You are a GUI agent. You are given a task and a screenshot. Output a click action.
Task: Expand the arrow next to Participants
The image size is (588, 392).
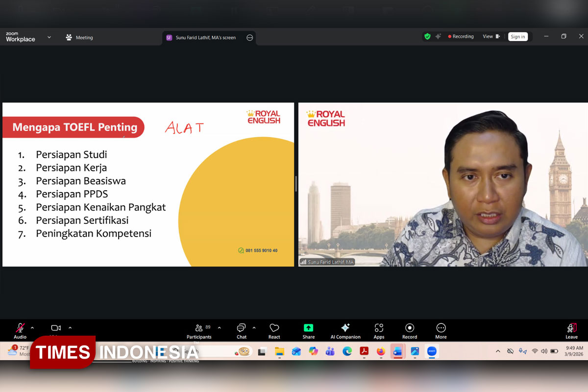(219, 328)
